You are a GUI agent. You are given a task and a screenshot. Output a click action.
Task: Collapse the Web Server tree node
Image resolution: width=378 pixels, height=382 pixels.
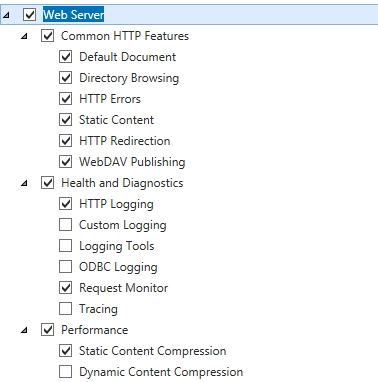[x=6, y=16]
